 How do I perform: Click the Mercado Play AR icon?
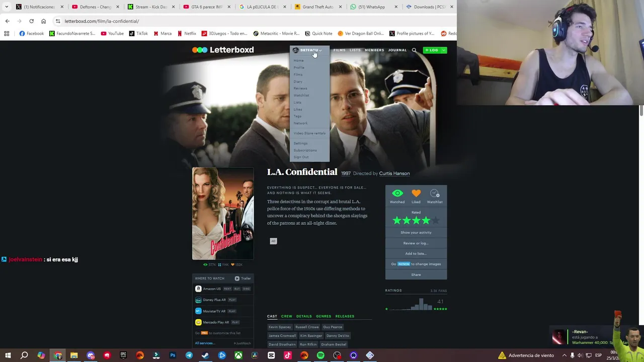pos(198,322)
